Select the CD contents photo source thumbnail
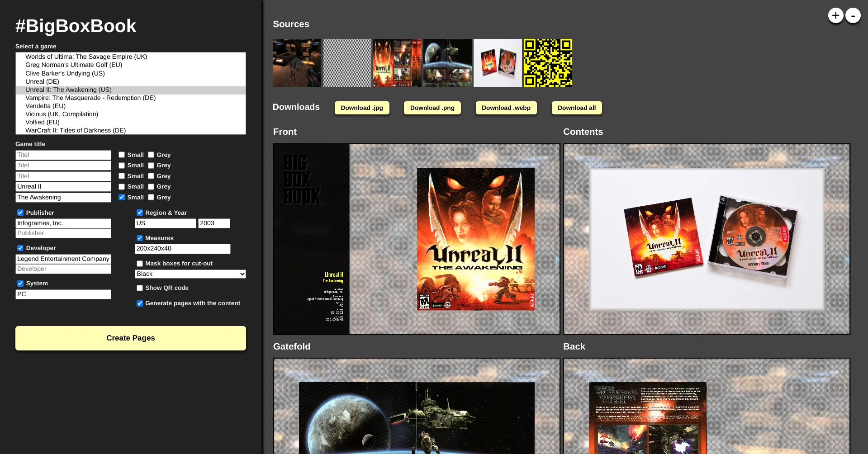The image size is (868, 454). point(498,63)
